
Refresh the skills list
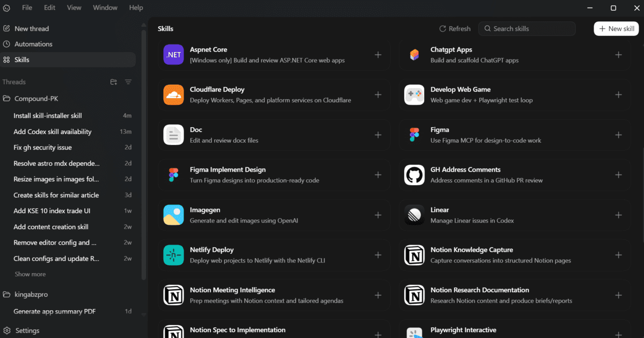point(455,28)
